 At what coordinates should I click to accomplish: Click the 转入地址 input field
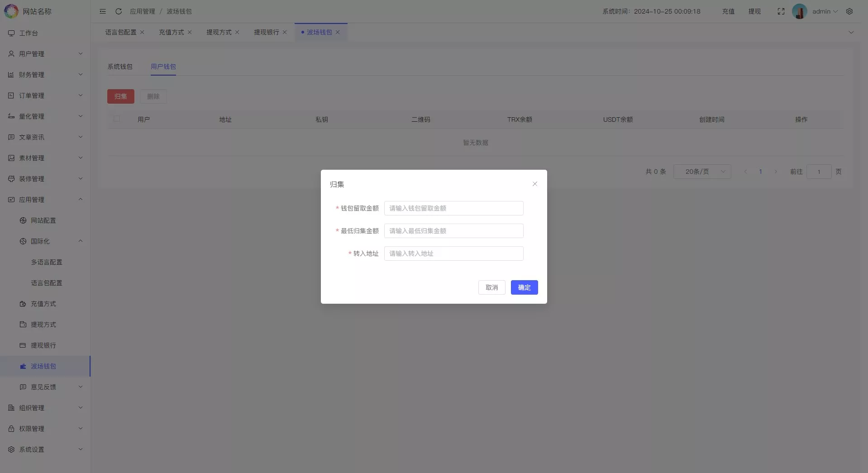pyautogui.click(x=453, y=253)
